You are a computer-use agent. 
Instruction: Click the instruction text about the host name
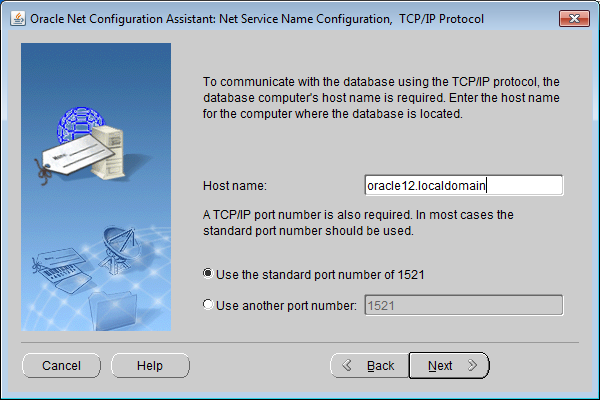point(381,98)
